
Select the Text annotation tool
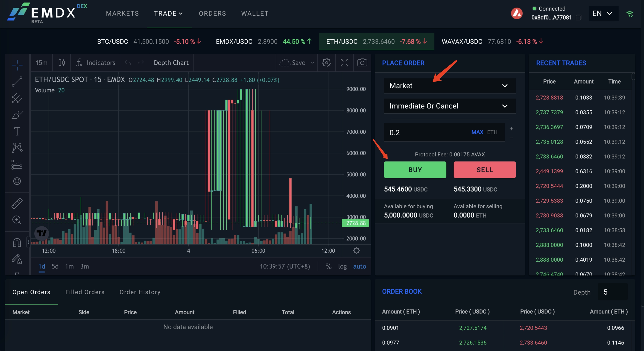pos(17,131)
